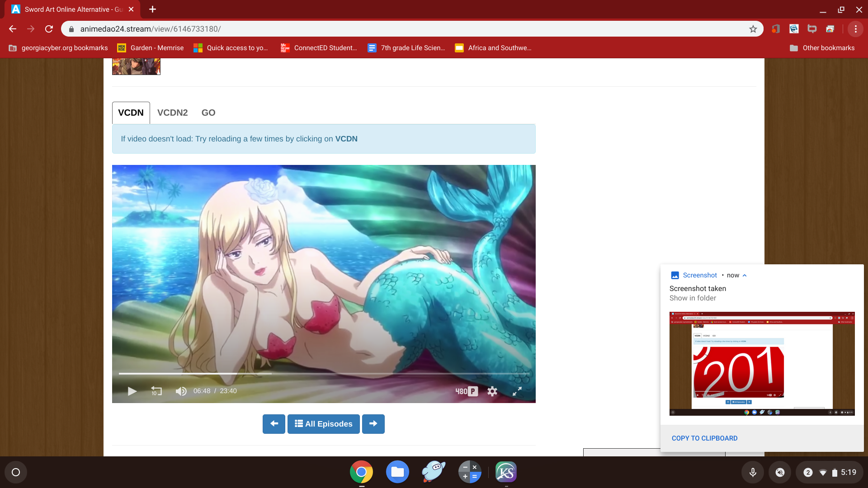The width and height of the screenshot is (868, 488).
Task: Open Garden - Memrise bookmark
Action: (x=151, y=48)
